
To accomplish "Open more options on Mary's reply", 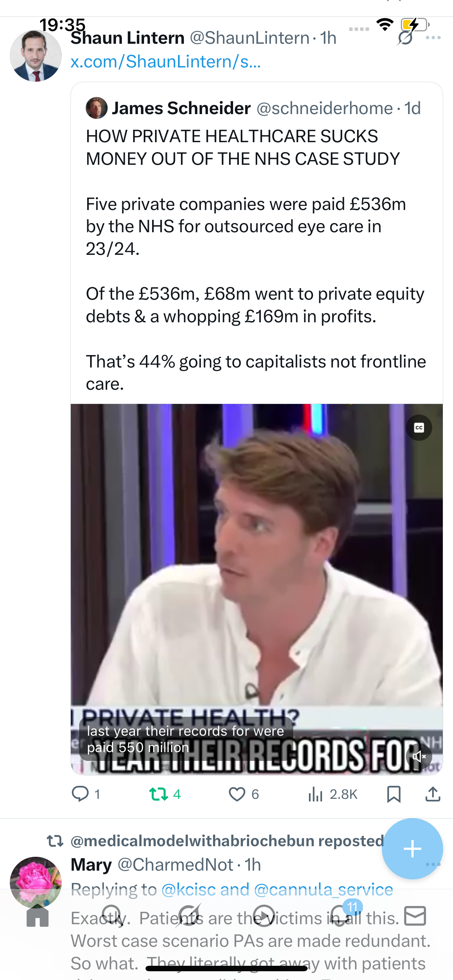I will tap(433, 864).
